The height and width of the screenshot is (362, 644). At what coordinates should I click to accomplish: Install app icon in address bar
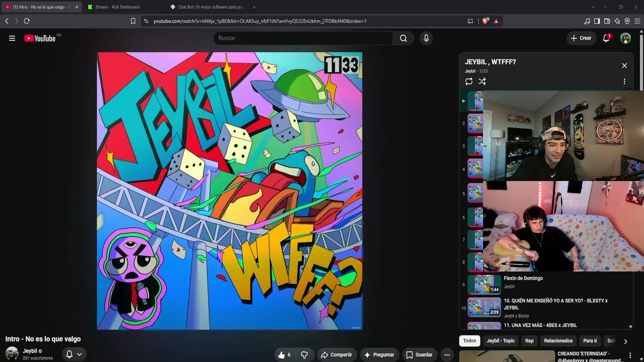(x=470, y=21)
